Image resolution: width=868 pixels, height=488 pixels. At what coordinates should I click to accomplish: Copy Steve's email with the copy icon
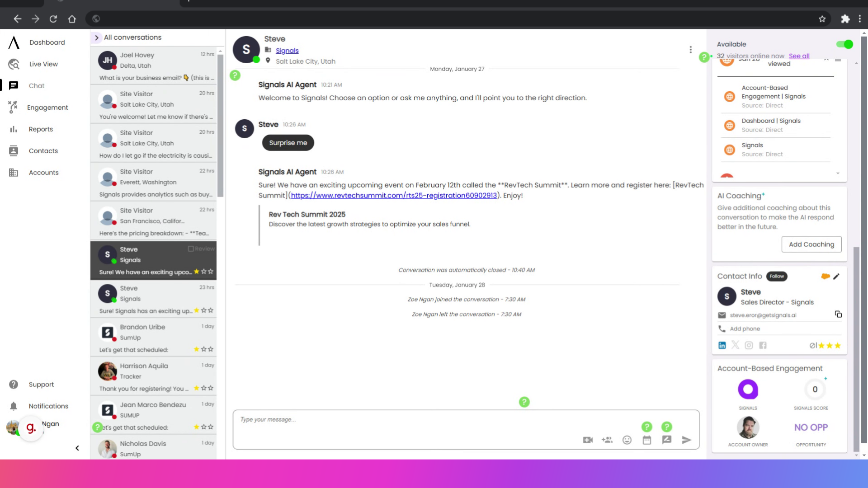838,314
